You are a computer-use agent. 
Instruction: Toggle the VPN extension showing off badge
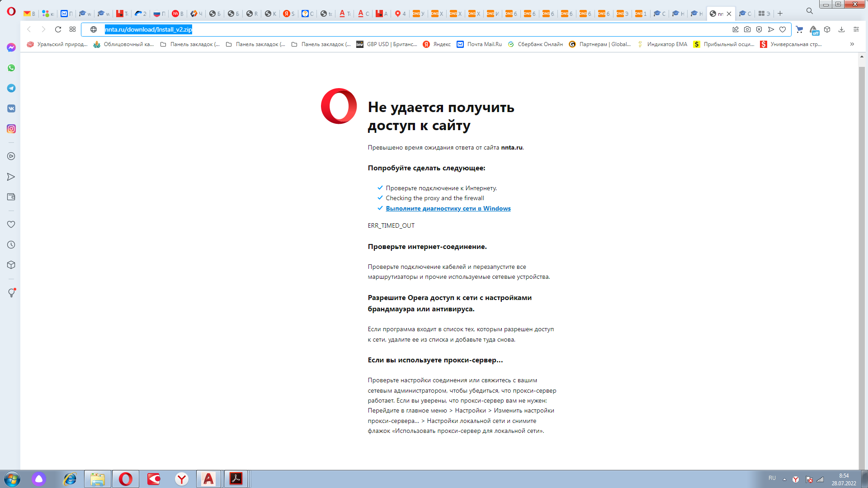[x=814, y=30]
